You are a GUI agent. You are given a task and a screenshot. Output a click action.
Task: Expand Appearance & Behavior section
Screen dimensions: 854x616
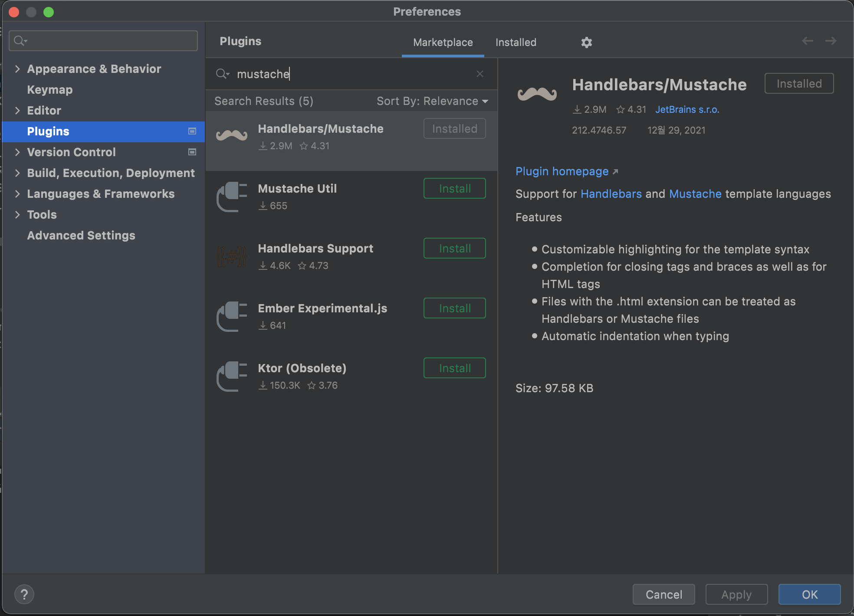[x=17, y=69]
